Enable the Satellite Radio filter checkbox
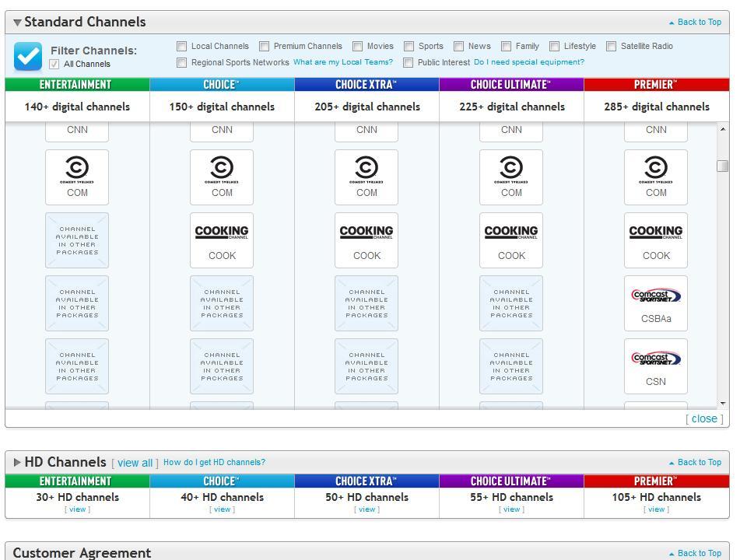Screen dimensions: 747x560 (612, 46)
